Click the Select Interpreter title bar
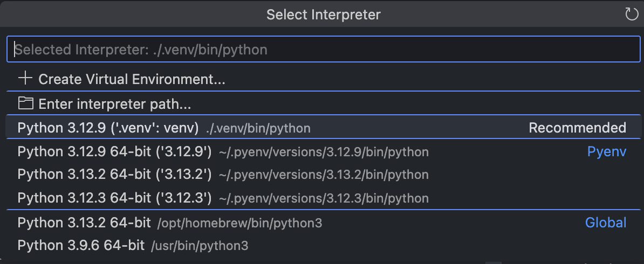This screenshot has width=644, height=264. point(323,15)
